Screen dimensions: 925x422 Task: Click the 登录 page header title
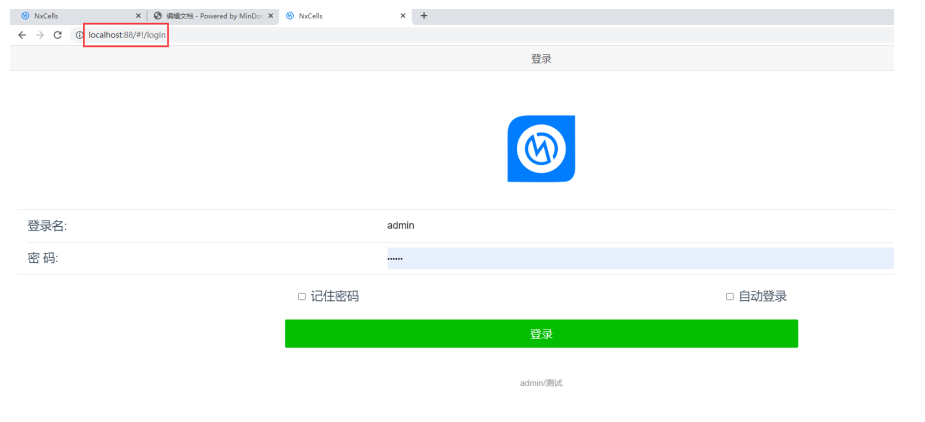point(541,59)
